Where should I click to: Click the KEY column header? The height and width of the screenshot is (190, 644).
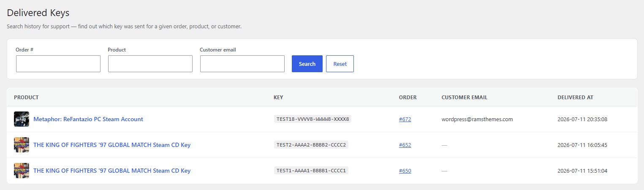[278, 97]
